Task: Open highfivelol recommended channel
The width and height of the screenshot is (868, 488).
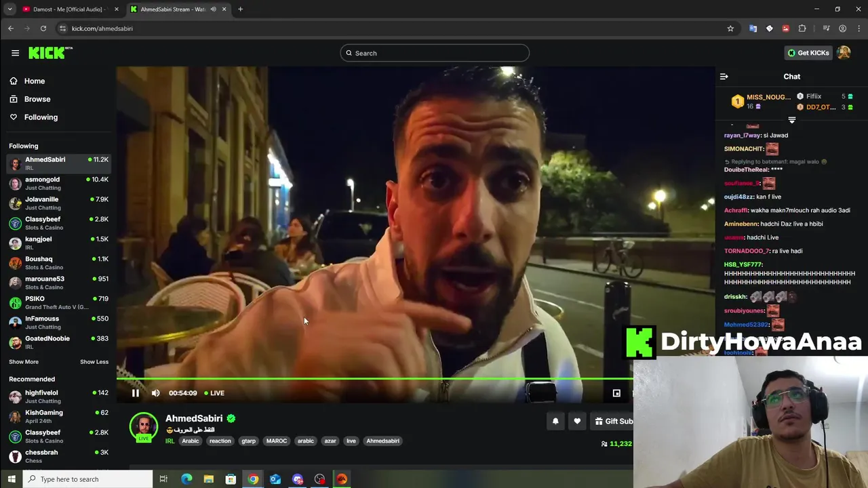Action: (58, 396)
